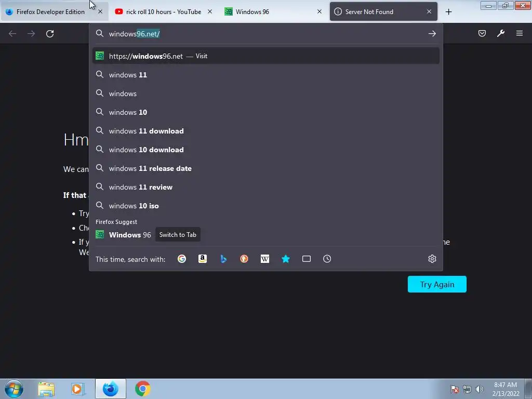The image size is (532, 399).
Task: Reload the current page
Action: click(50, 34)
